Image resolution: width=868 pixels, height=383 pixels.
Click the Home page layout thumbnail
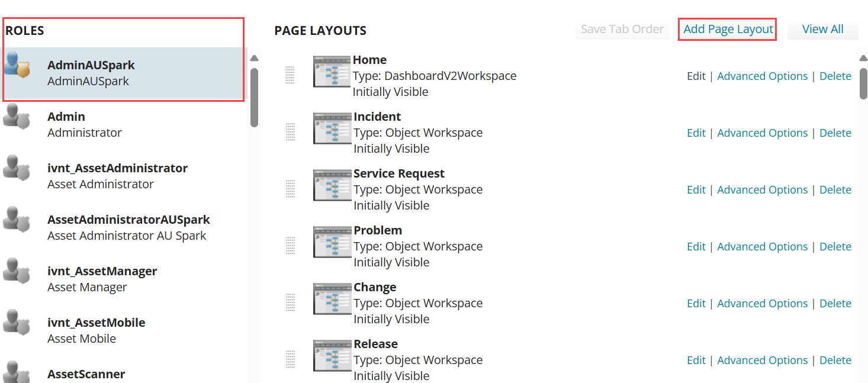(332, 72)
